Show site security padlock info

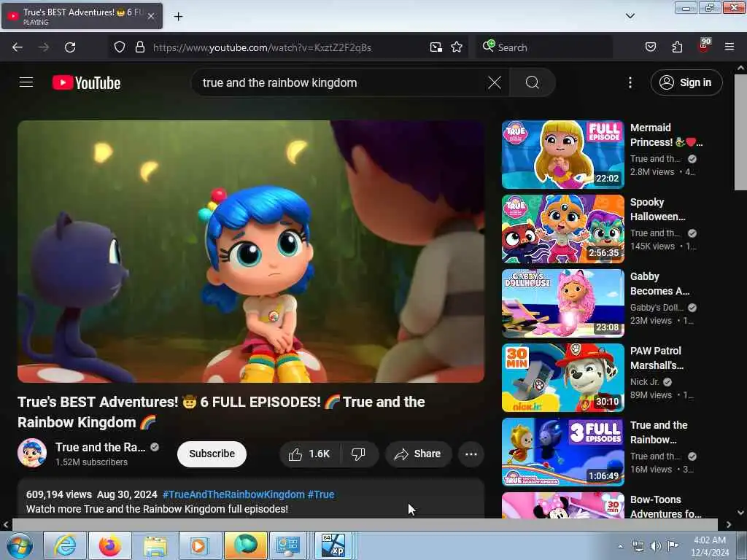tap(139, 47)
